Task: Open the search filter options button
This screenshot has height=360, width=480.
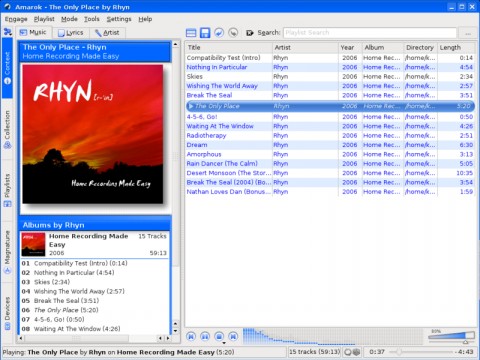Action: 468,33
